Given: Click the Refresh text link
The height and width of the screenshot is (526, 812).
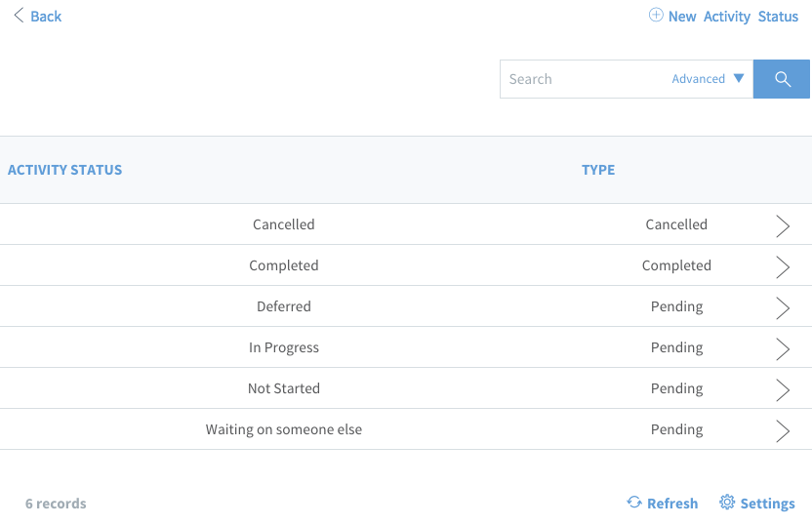Looking at the screenshot, I should (672, 504).
